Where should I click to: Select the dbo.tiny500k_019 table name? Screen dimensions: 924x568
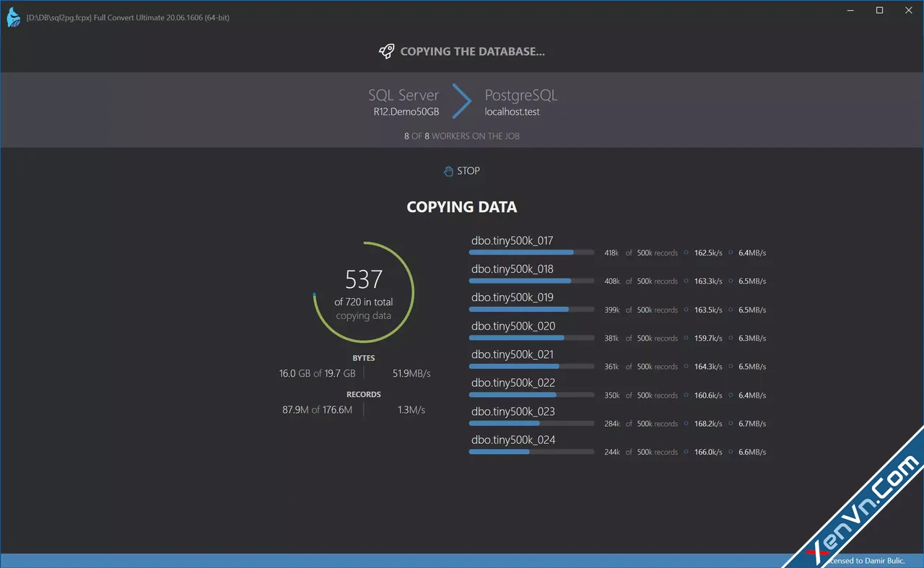[513, 297]
